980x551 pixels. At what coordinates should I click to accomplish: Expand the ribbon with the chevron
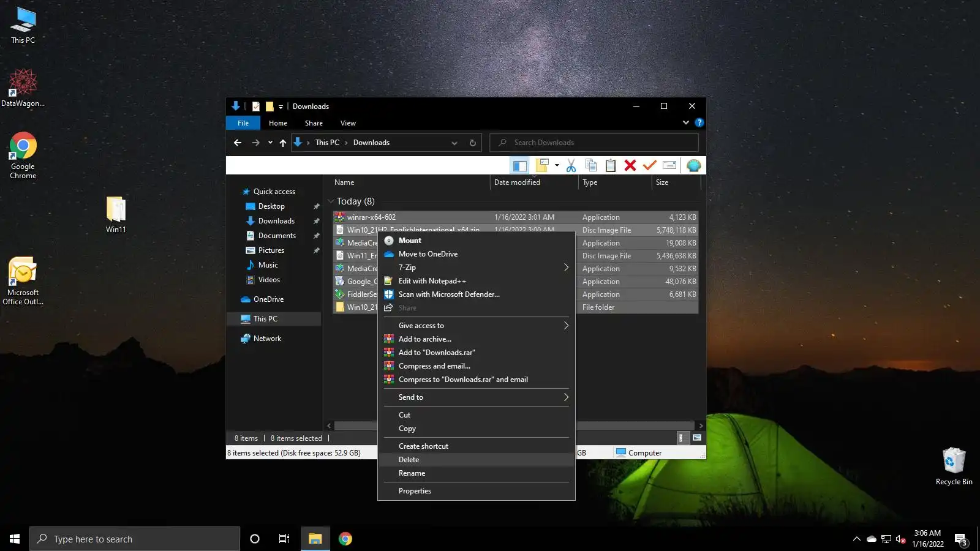click(x=685, y=122)
